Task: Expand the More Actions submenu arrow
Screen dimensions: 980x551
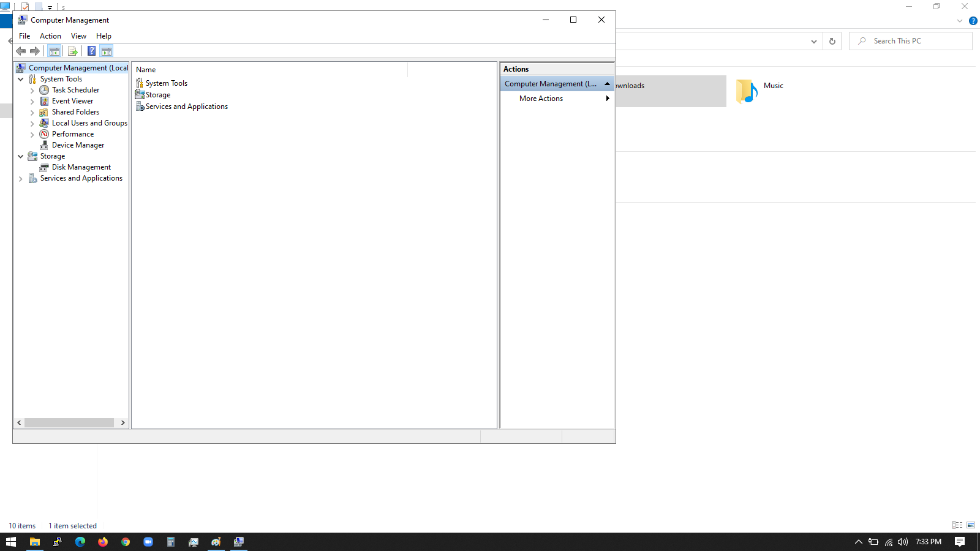Action: (607, 99)
